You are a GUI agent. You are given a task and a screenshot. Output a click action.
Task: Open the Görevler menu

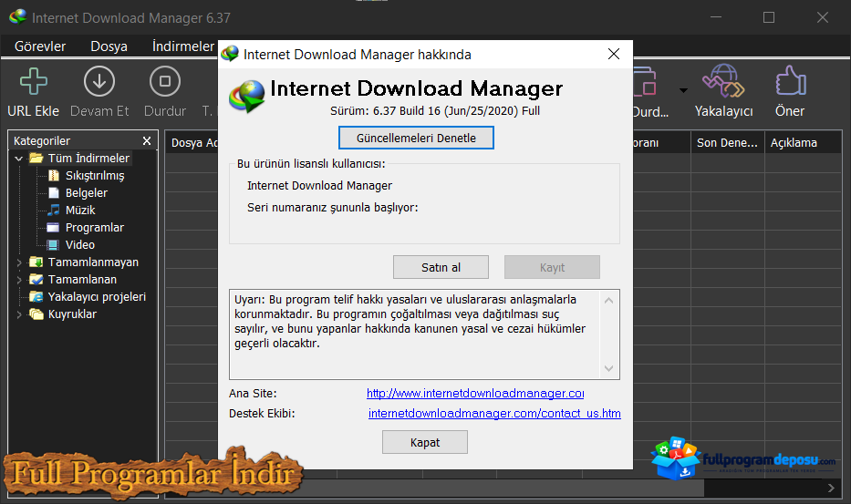(x=40, y=46)
